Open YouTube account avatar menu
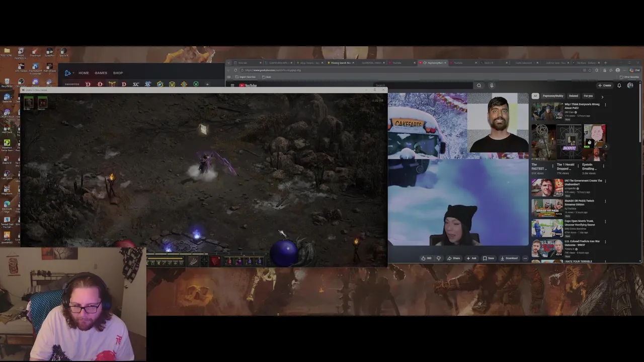644x362 pixels. (x=630, y=85)
